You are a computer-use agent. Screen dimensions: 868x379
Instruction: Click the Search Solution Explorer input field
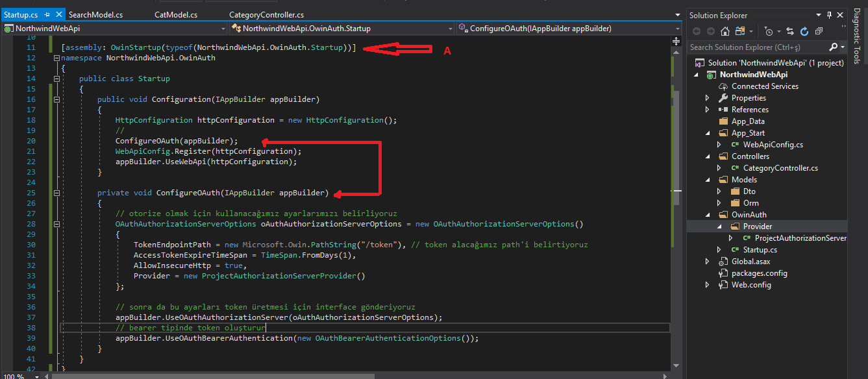[x=756, y=47]
